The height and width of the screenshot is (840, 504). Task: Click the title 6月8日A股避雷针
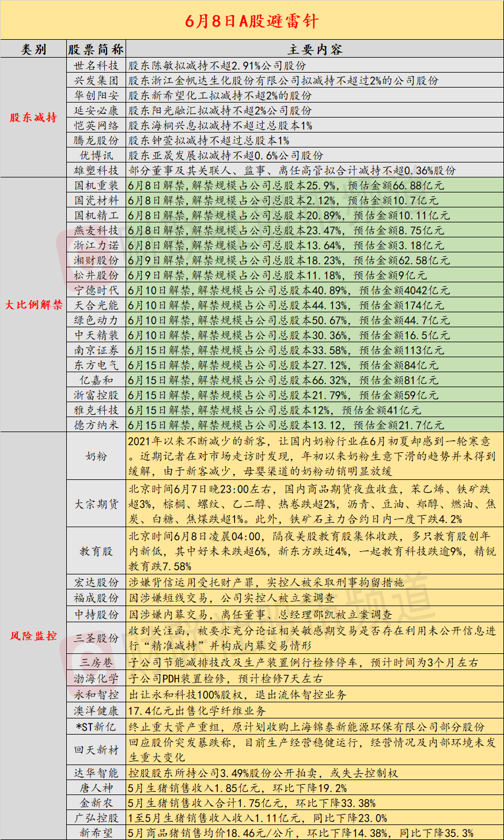pyautogui.click(x=252, y=21)
